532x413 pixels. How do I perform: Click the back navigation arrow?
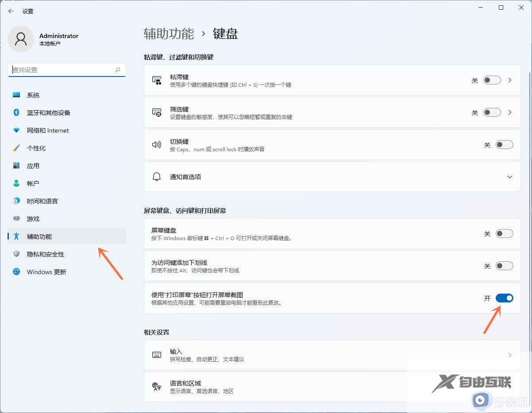[10, 11]
